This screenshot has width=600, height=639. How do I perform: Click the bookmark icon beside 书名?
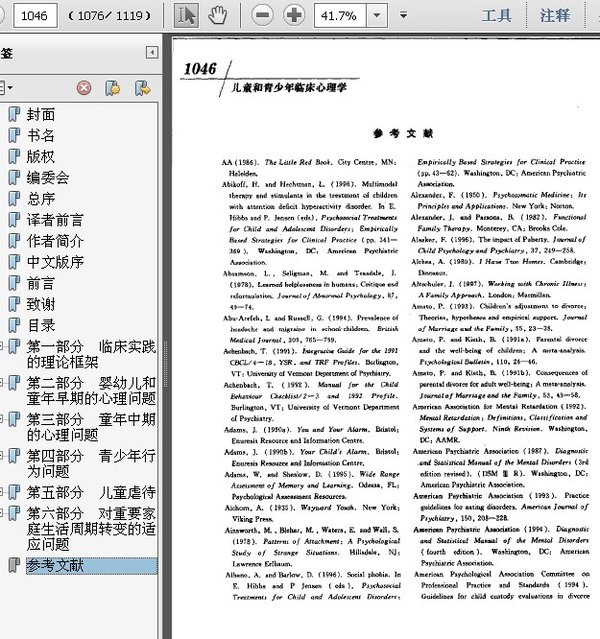14,135
